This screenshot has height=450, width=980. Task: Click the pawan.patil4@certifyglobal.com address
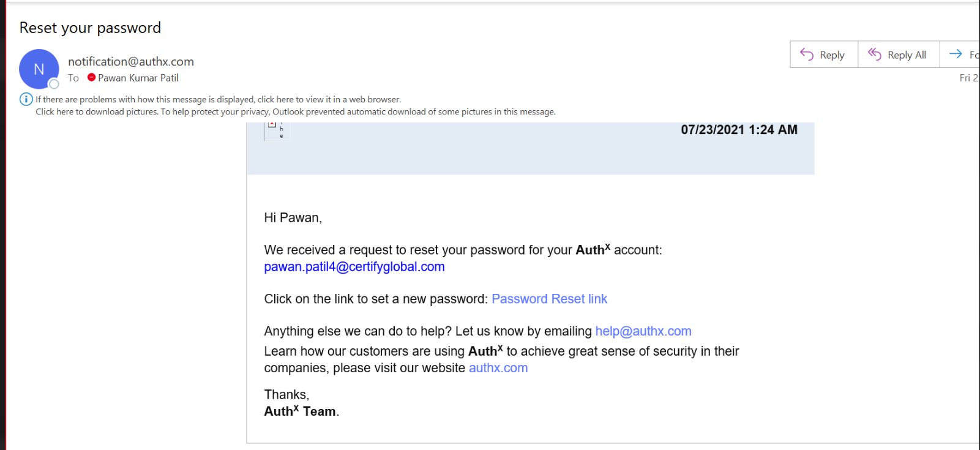(x=354, y=267)
